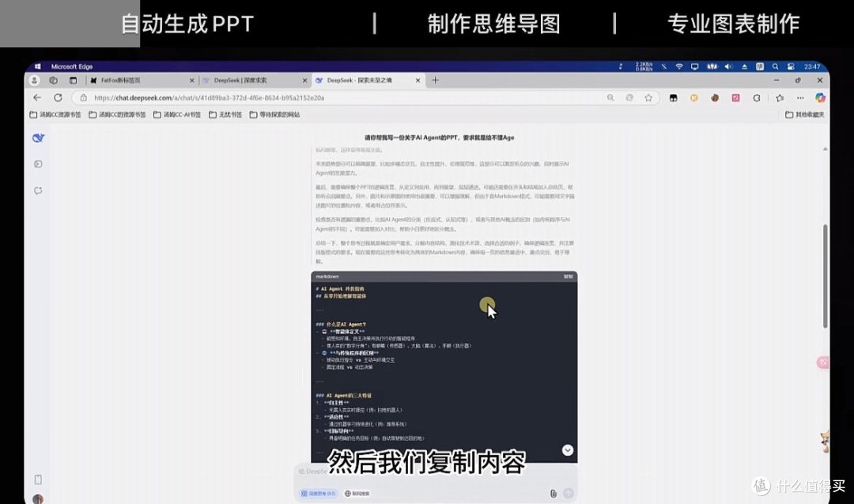The image size is (854, 504).
Task: Open the 无忧书签 bookmark folder
Action: (x=225, y=115)
